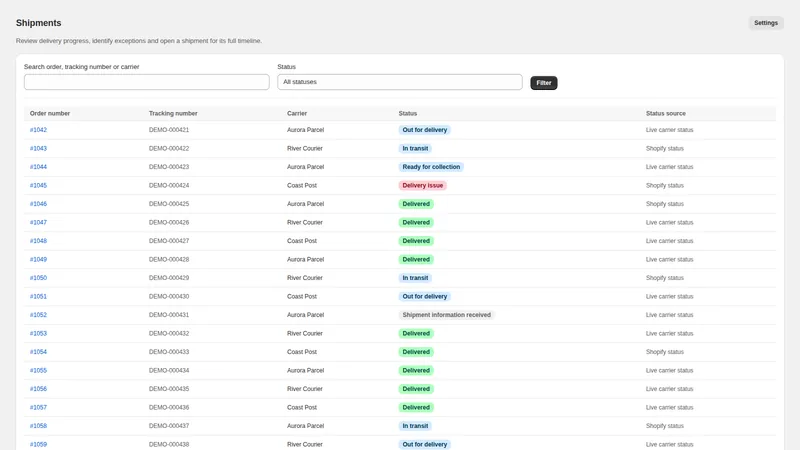Click Delivered badge in row #1046

tap(416, 204)
